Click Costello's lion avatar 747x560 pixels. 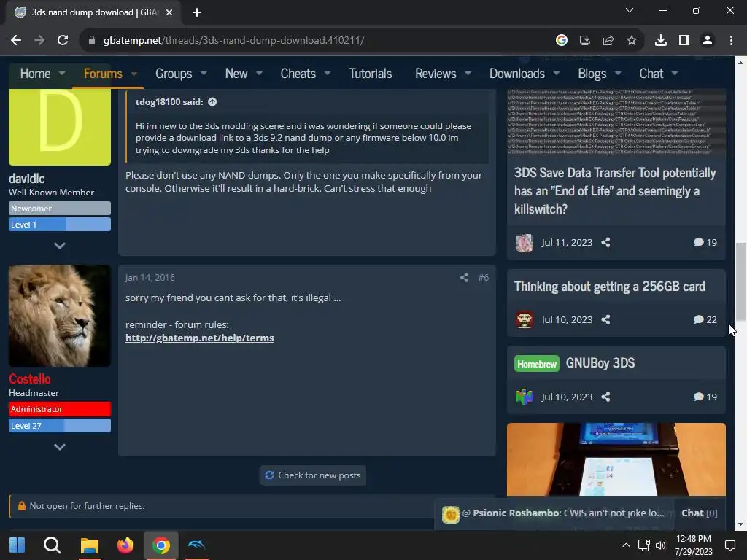tap(60, 316)
